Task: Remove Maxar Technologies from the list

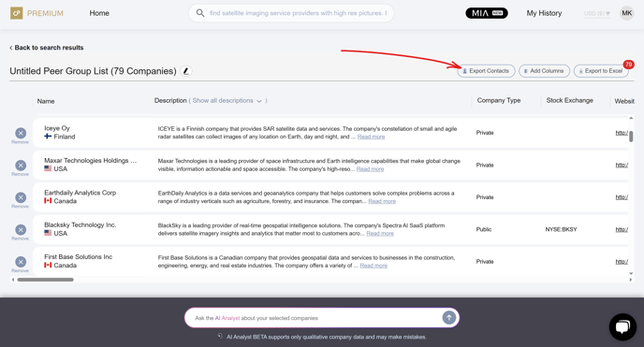Action: point(21,166)
